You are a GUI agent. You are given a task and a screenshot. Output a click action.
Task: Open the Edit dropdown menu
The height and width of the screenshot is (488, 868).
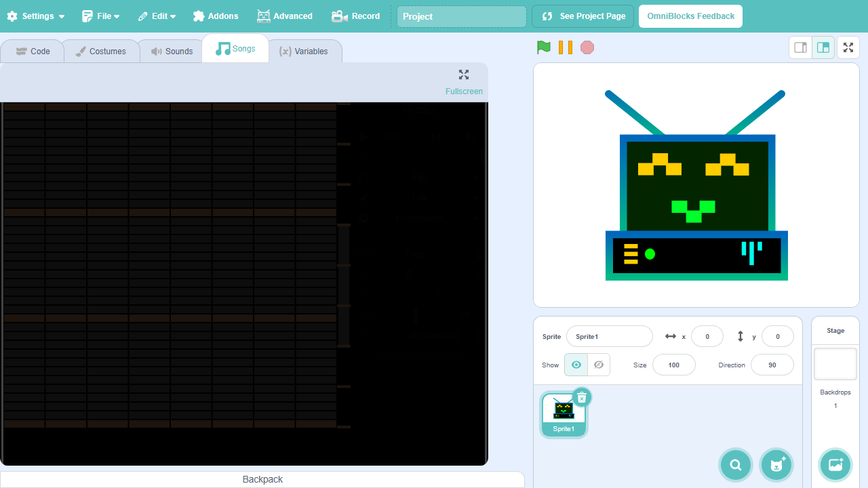157,16
